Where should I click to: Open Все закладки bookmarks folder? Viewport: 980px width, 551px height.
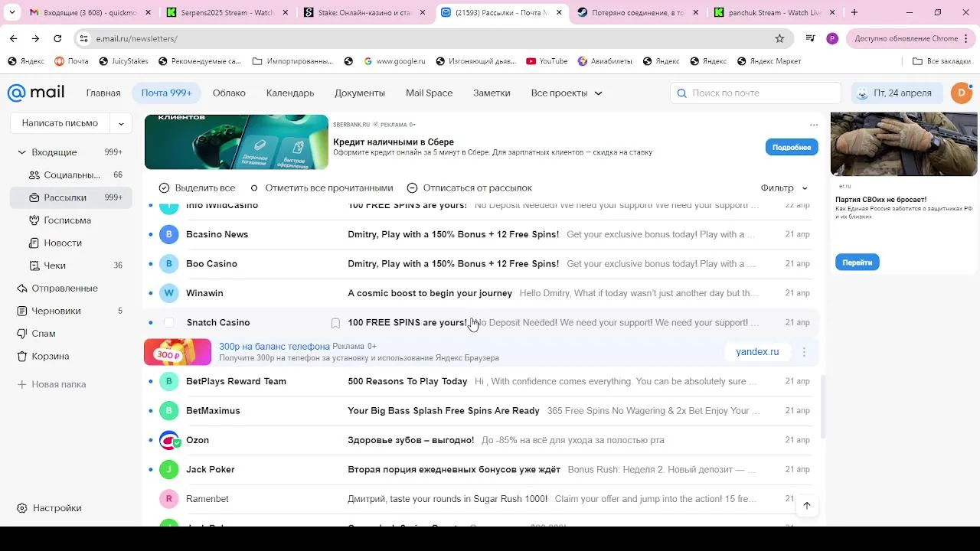(942, 61)
